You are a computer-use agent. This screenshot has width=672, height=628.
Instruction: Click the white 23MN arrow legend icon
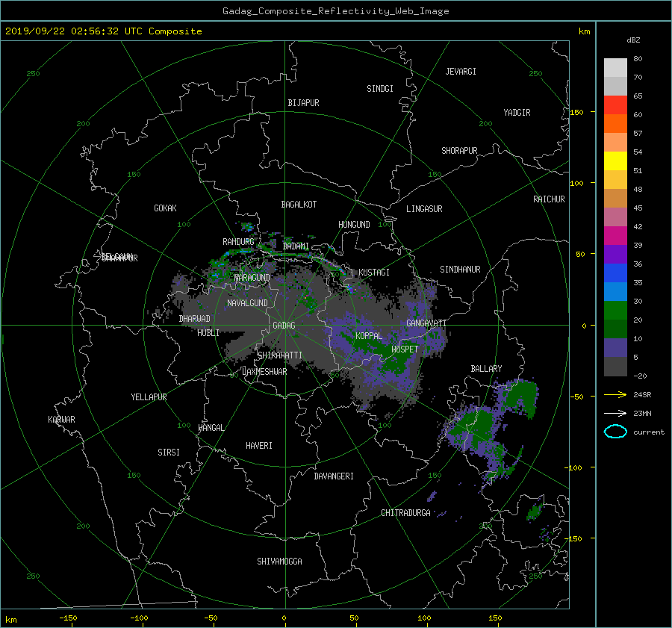615,413
